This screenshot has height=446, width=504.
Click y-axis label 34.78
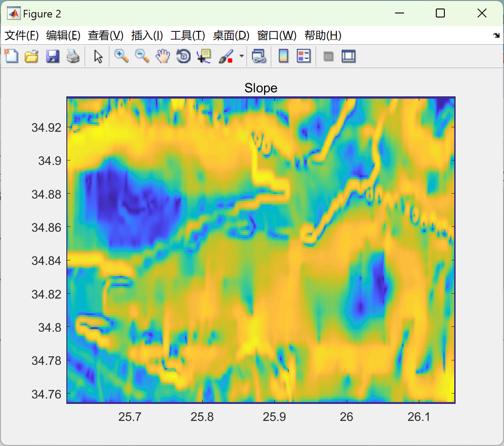click(x=46, y=360)
